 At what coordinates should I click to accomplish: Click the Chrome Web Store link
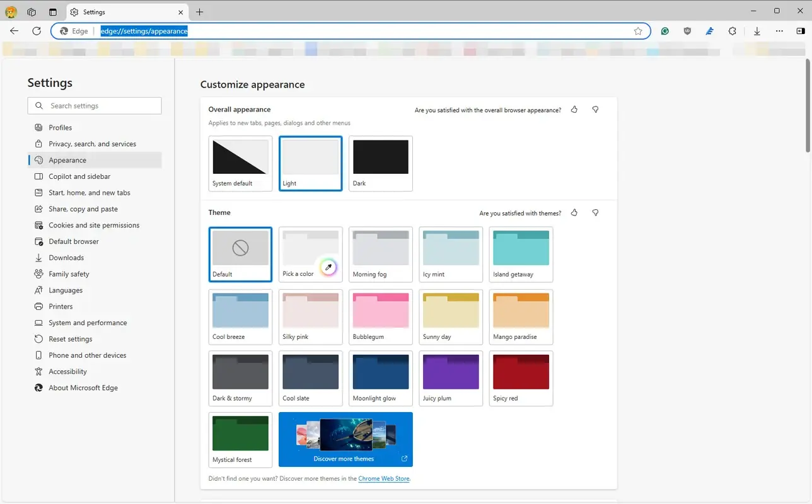(383, 479)
